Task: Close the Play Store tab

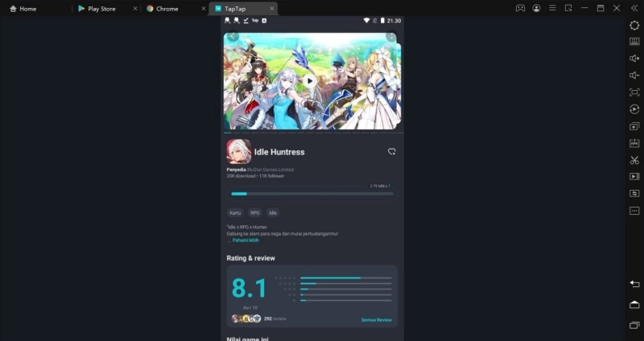Action: pyautogui.click(x=135, y=9)
